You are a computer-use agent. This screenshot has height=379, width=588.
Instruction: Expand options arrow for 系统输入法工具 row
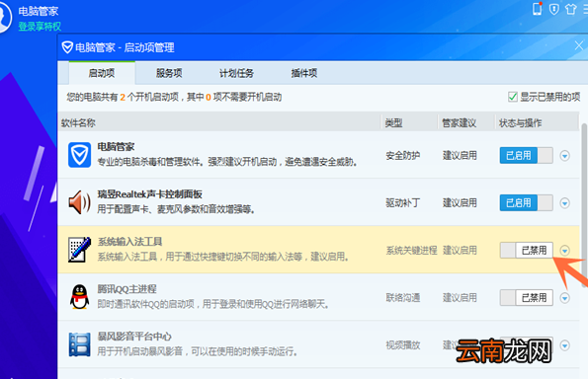click(x=564, y=250)
